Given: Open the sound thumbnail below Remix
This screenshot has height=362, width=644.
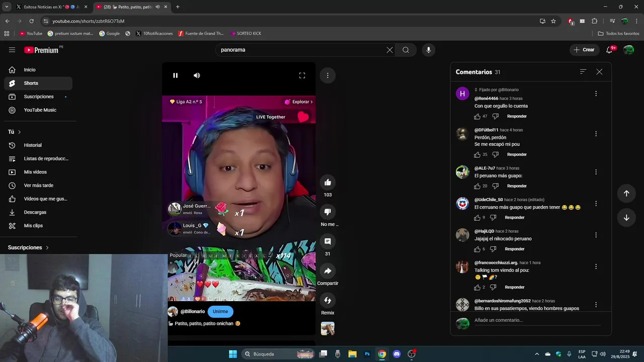Looking at the screenshot, I should 328,328.
